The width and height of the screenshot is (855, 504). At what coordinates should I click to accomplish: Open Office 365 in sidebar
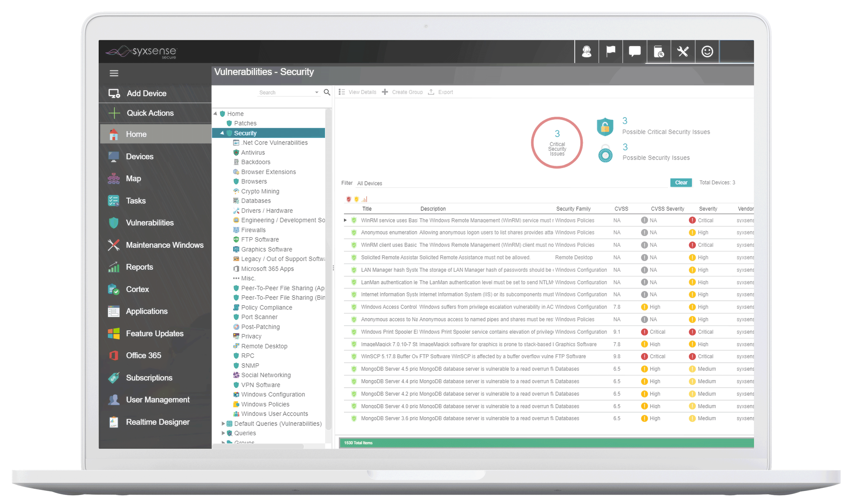tap(155, 355)
